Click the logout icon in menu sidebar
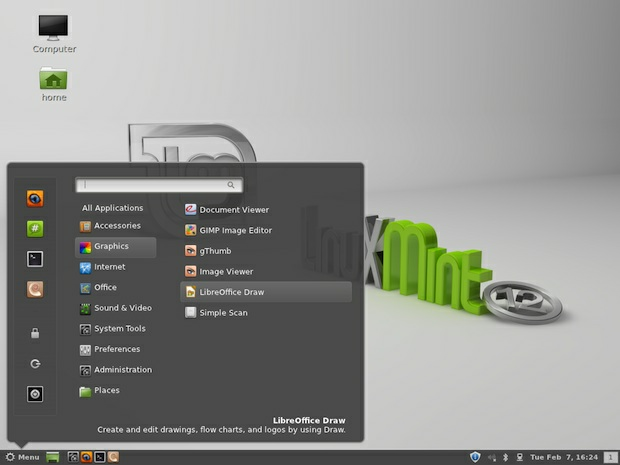The width and height of the screenshot is (620, 465). coord(35,363)
